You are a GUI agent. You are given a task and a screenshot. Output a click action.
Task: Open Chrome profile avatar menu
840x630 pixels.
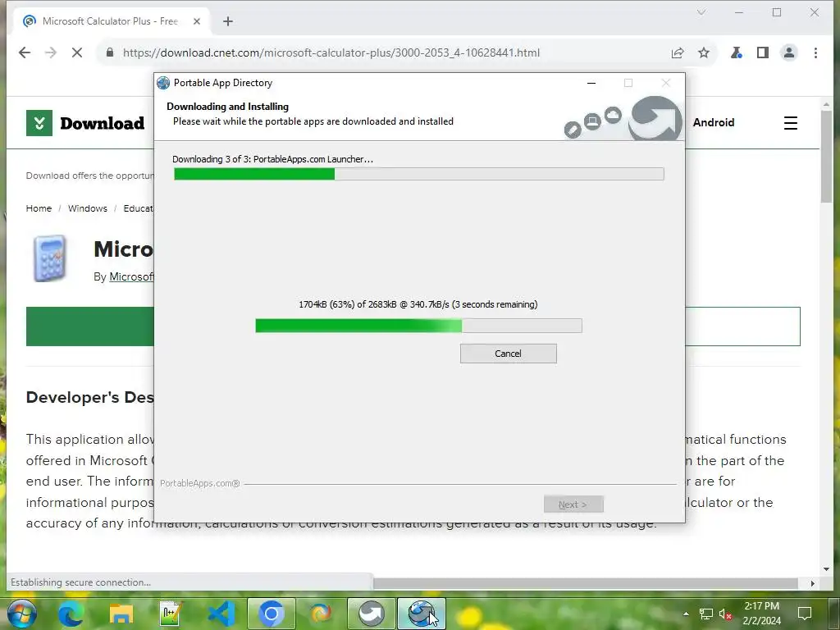tap(789, 52)
